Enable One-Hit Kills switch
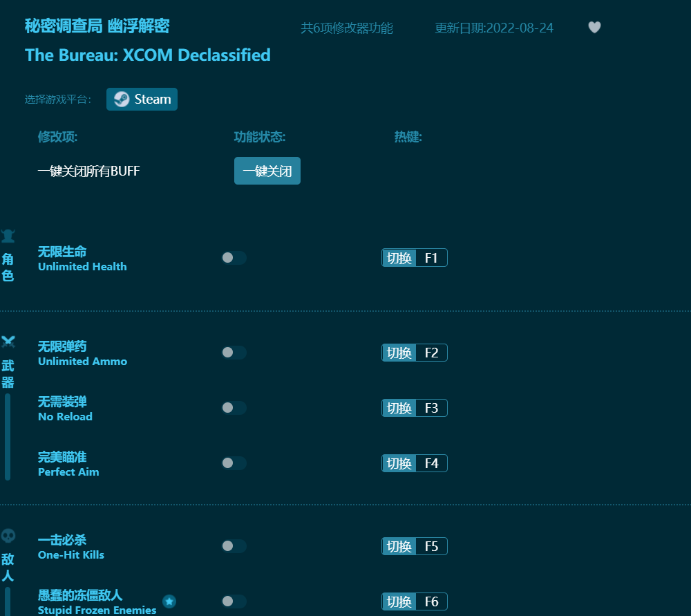This screenshot has width=691, height=616. coord(234,546)
